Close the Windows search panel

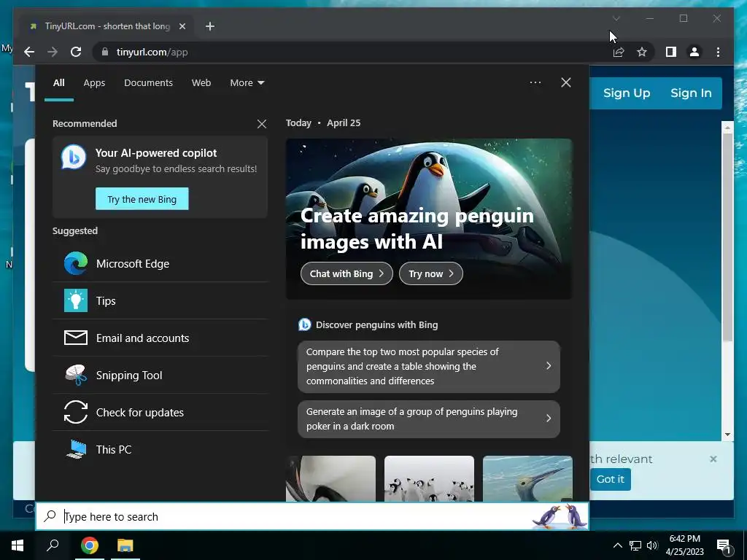point(565,82)
